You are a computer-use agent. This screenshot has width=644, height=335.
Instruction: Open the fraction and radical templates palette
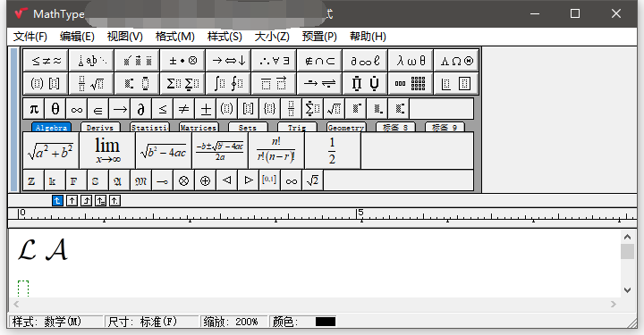click(x=91, y=84)
